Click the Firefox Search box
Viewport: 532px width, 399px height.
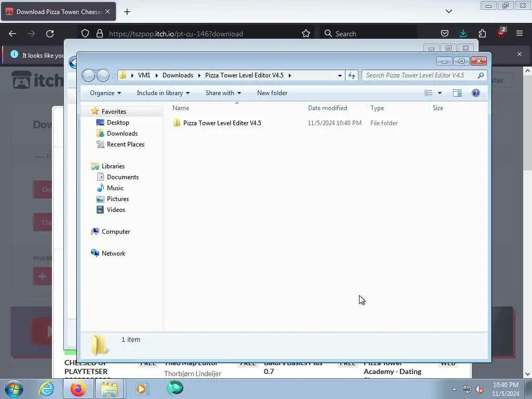pos(368,34)
